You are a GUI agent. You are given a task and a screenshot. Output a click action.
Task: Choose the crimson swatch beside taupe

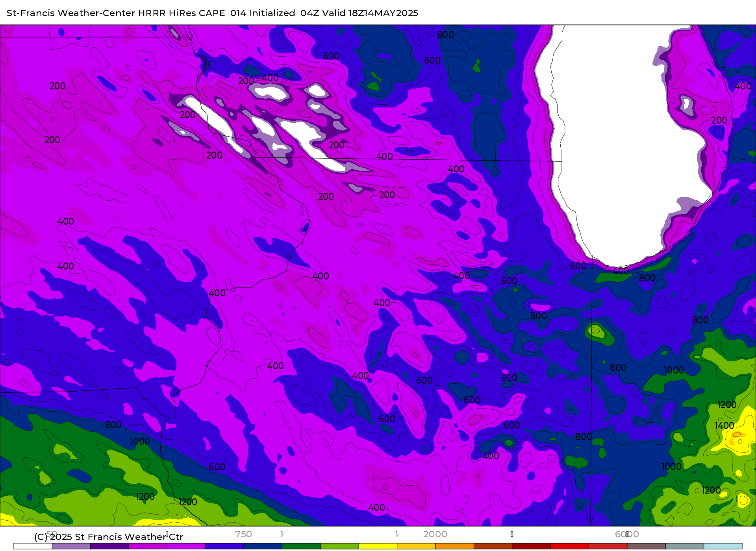point(608,546)
